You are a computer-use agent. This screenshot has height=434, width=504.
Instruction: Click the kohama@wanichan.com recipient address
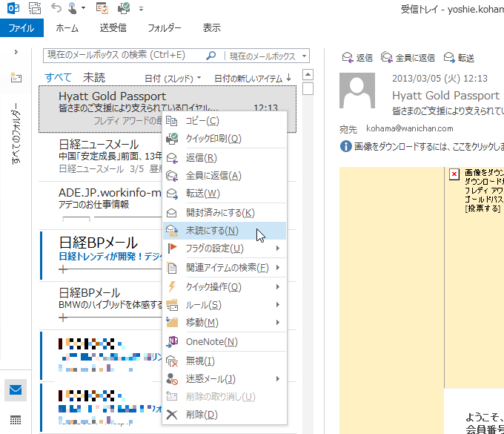pos(409,128)
